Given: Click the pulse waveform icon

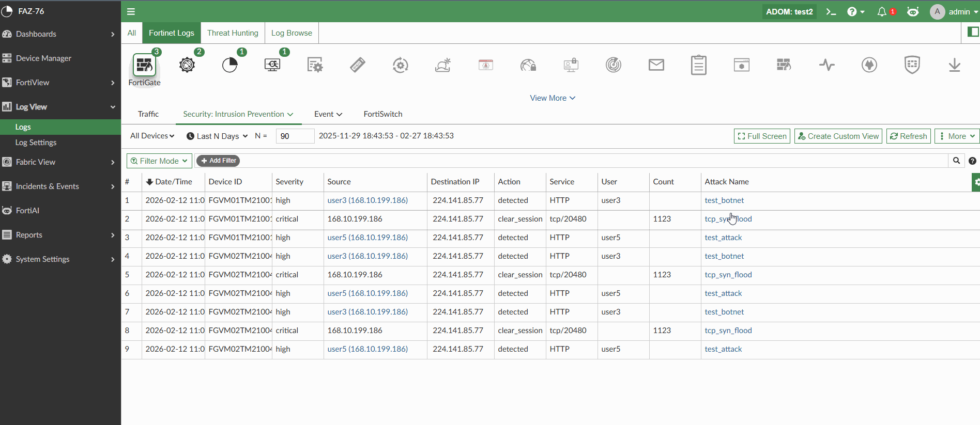Looking at the screenshot, I should click(827, 65).
